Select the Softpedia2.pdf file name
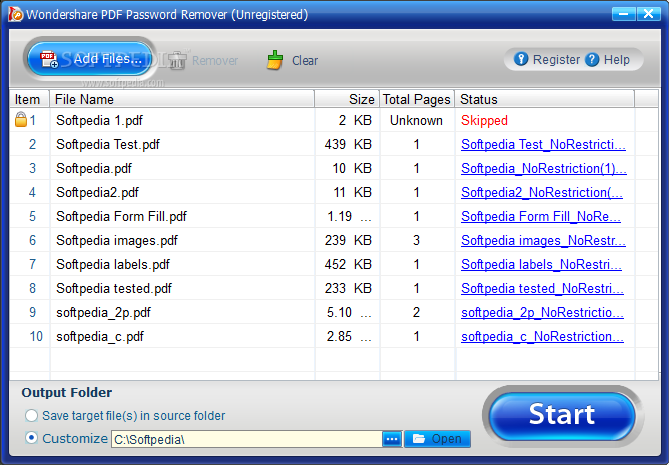Image resolution: width=669 pixels, height=465 pixels. [97, 192]
